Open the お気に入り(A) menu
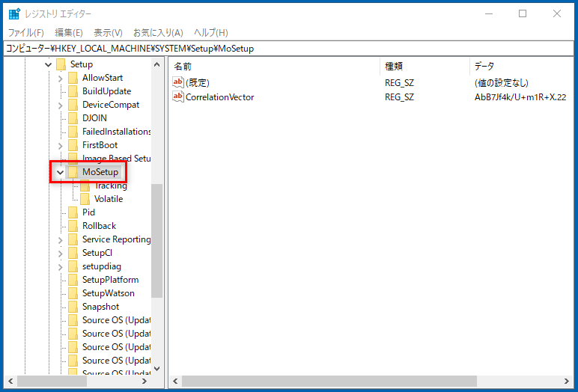This screenshot has width=578, height=392. (158, 33)
